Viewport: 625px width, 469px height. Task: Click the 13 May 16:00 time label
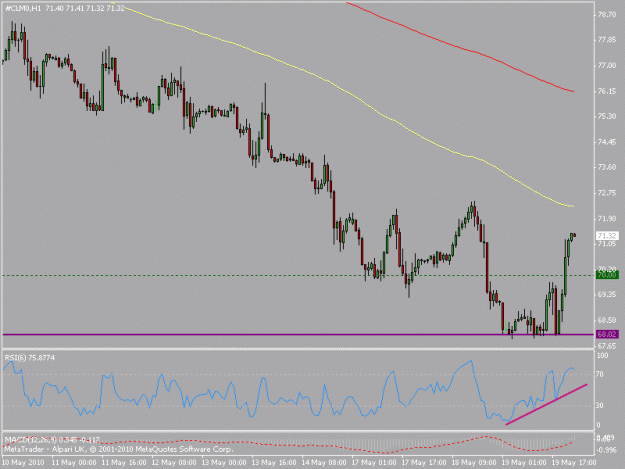(x=274, y=463)
